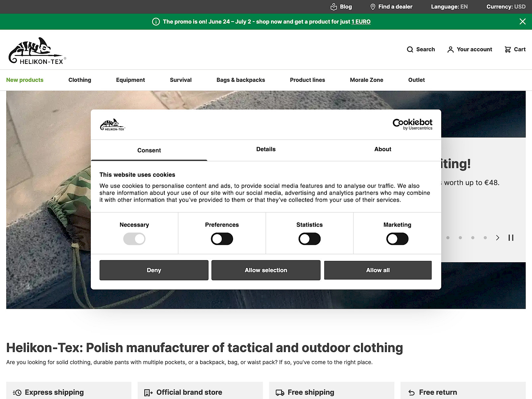The width and height of the screenshot is (532, 399).
Task: Open the shopping Cart icon
Action: tap(508, 50)
